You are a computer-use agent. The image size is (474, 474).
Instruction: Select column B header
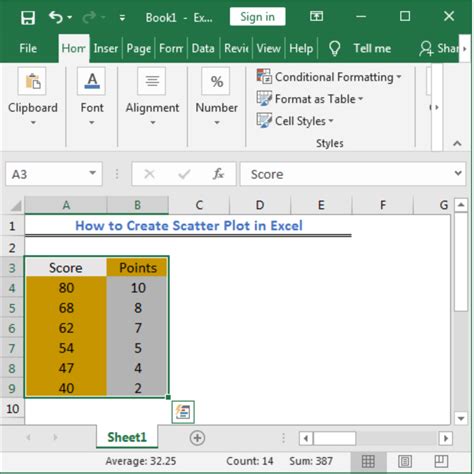138,205
